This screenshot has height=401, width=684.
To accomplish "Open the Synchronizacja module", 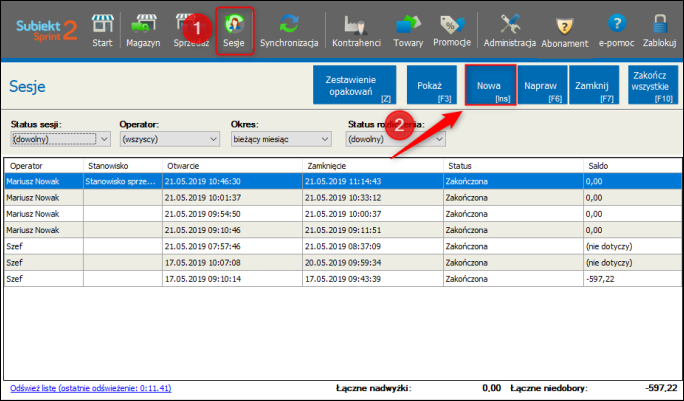I will pos(289,29).
